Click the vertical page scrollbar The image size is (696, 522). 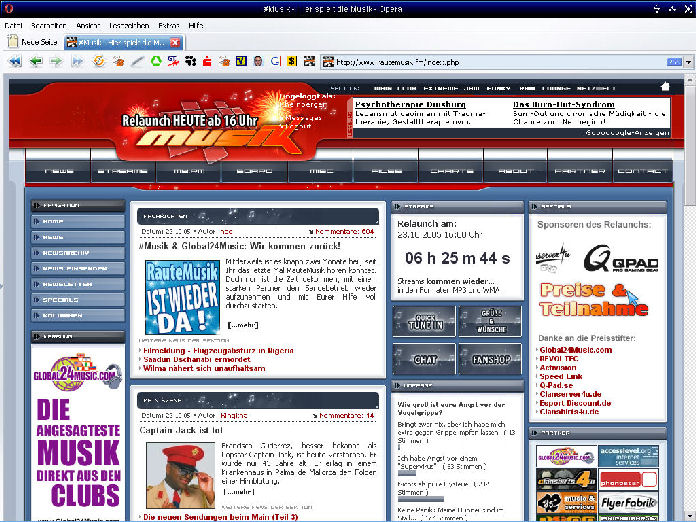[689, 297]
